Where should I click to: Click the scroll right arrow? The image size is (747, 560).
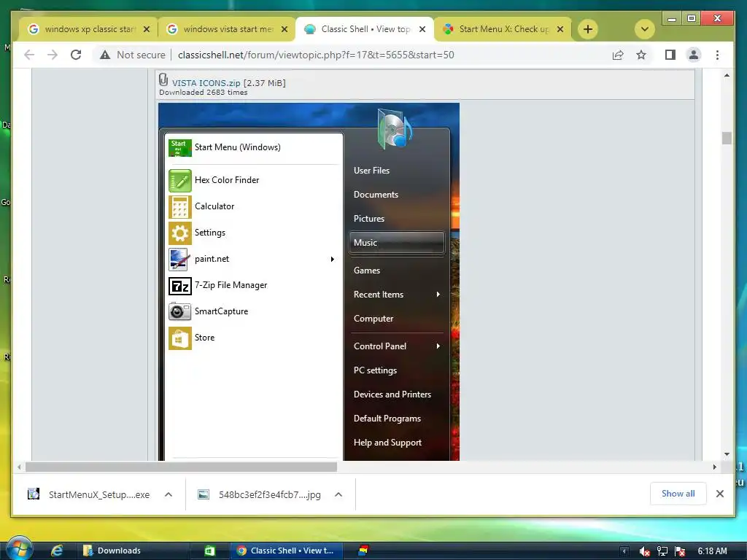(x=715, y=467)
